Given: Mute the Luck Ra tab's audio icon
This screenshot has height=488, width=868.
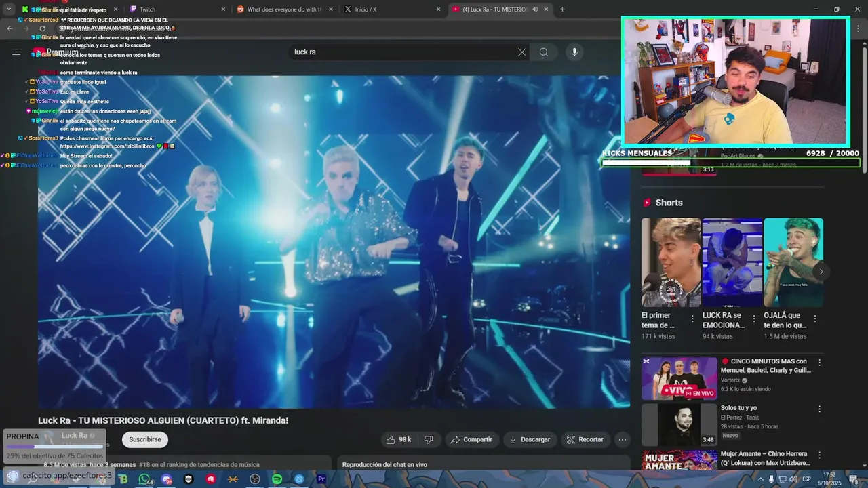Looking at the screenshot, I should click(535, 9).
